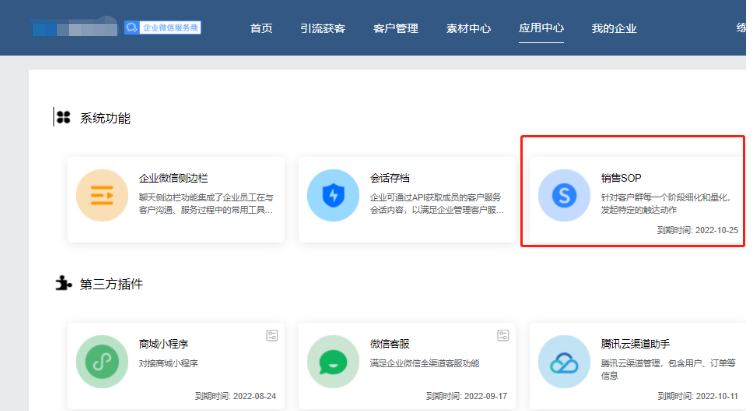This screenshot has height=411, width=753.
Task: Open the 会话存档 title link
Action: (x=390, y=178)
